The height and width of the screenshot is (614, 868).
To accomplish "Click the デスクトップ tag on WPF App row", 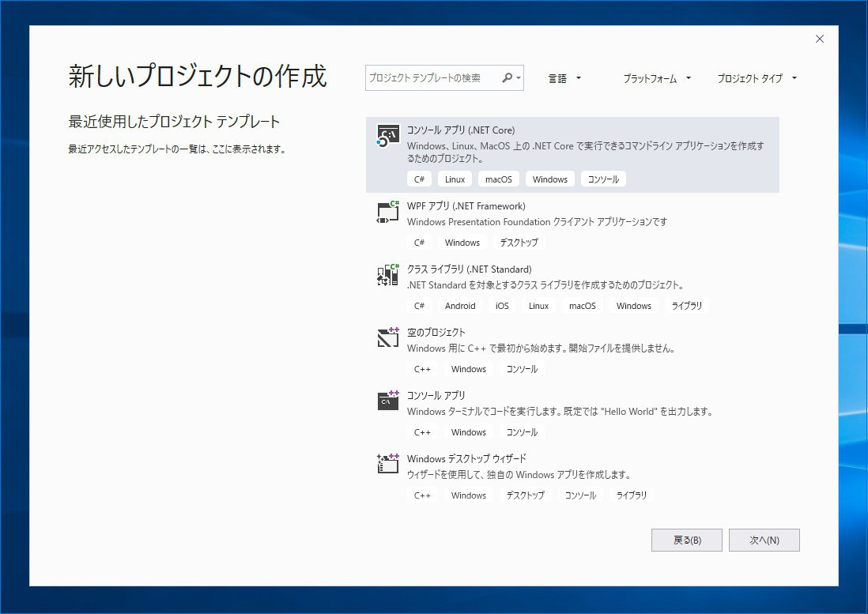I will 519,243.
